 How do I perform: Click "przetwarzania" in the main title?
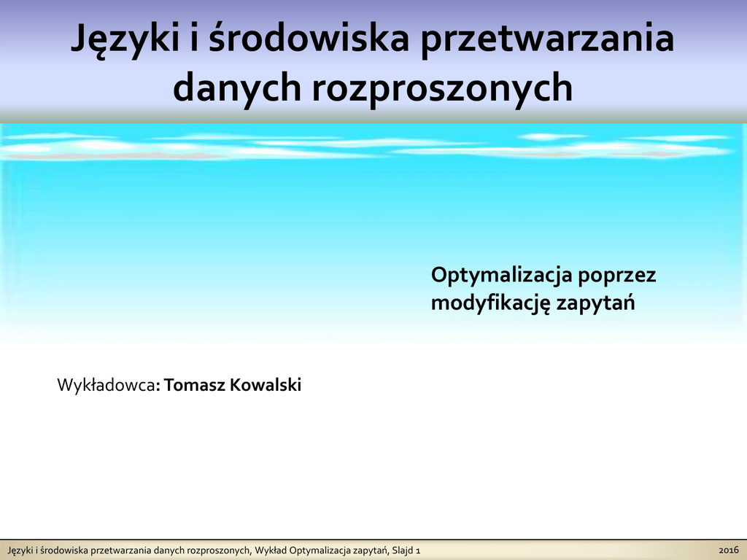point(547,39)
